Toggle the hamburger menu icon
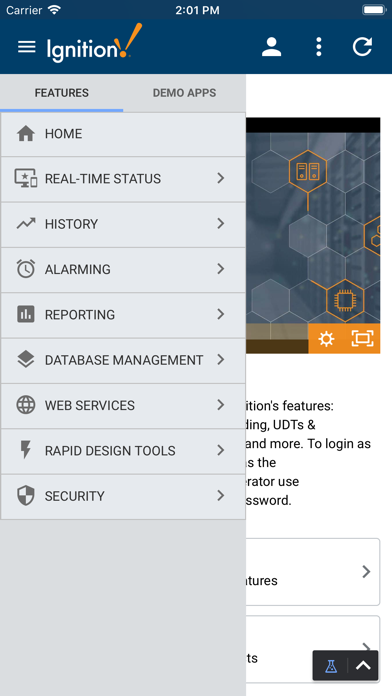The image size is (392, 696). coord(26,47)
